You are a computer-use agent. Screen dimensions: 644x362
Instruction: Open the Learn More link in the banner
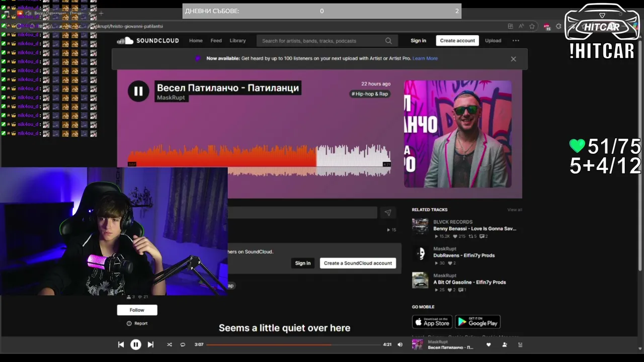pyautogui.click(x=425, y=58)
